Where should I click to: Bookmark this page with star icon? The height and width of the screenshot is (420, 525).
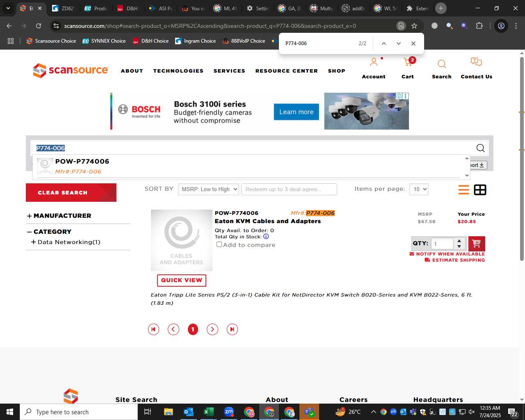pyautogui.click(x=414, y=26)
